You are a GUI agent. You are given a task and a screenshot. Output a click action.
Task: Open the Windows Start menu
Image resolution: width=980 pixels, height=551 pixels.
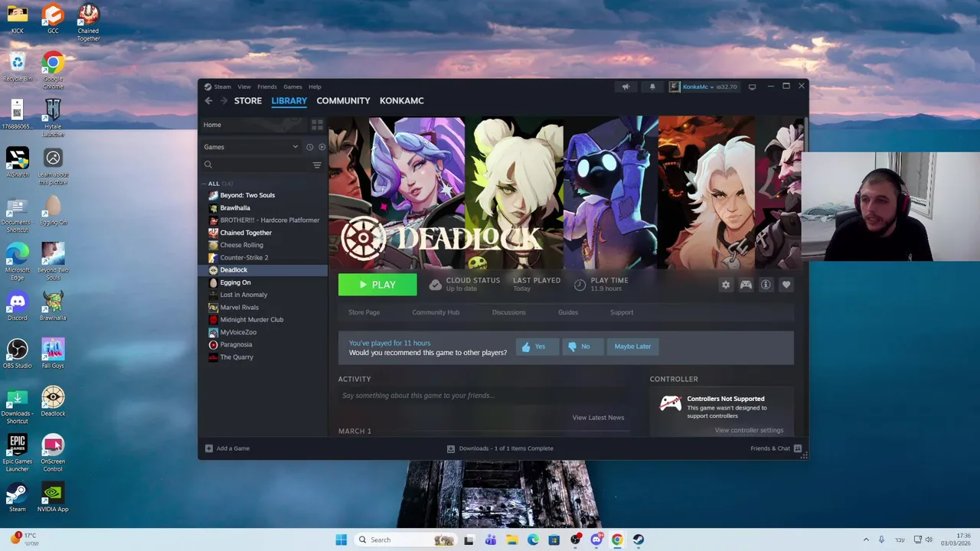341,540
